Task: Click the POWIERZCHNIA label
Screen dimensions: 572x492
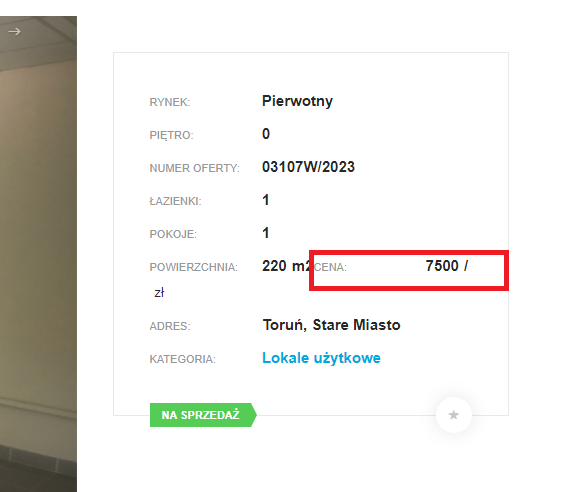Action: pyautogui.click(x=193, y=267)
